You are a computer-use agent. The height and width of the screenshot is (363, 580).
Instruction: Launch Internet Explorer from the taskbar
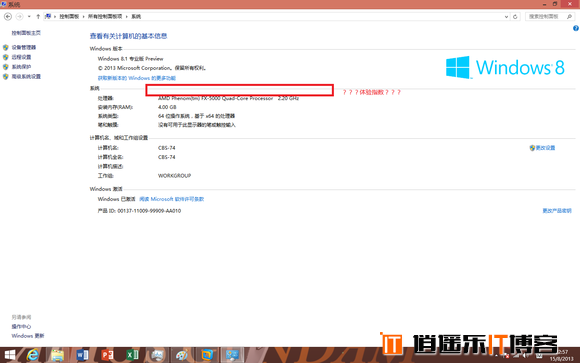(x=33, y=355)
